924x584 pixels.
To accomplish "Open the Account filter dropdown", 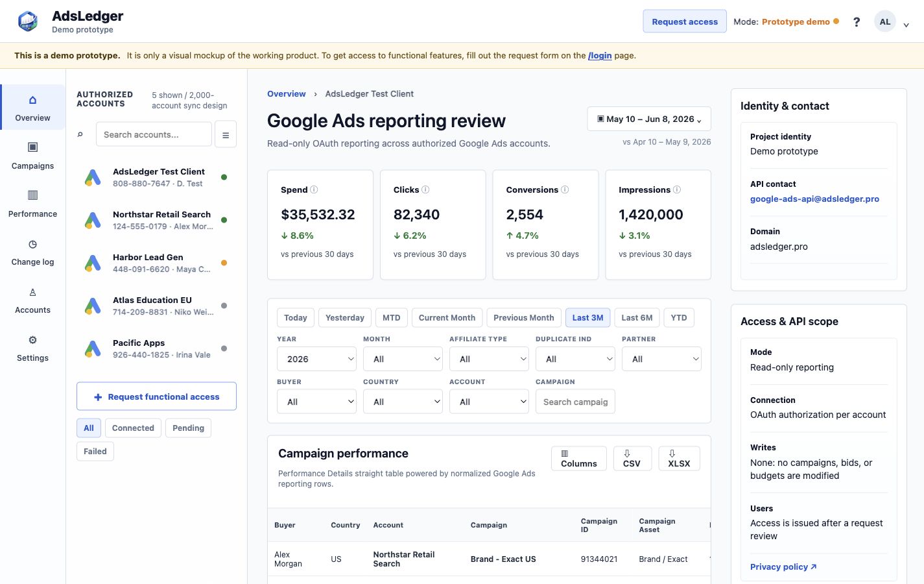I will [490, 402].
